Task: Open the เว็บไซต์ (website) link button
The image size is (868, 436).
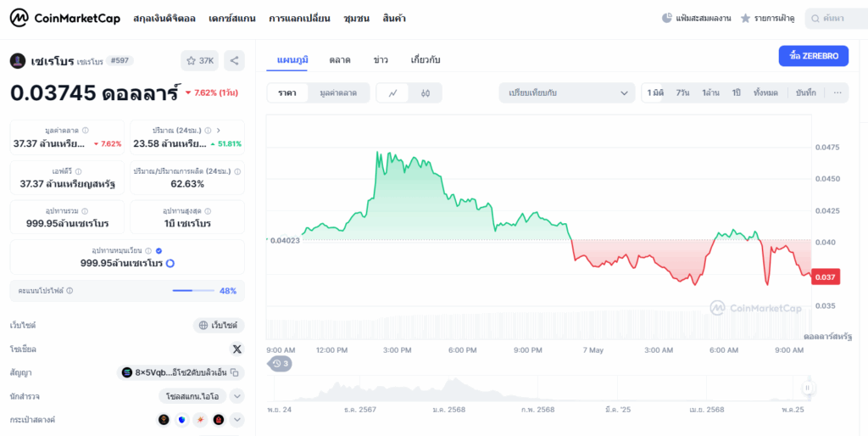Action: pos(219,325)
